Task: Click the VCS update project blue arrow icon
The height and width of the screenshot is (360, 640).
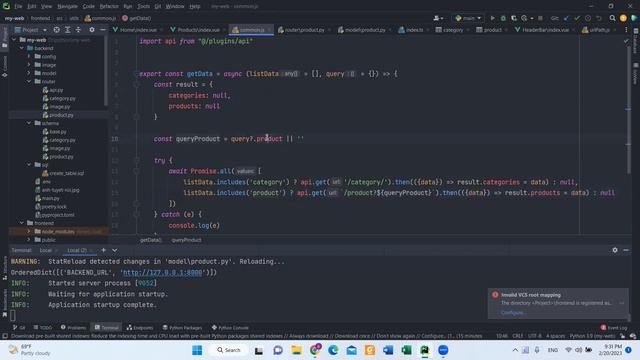Action: (566, 18)
